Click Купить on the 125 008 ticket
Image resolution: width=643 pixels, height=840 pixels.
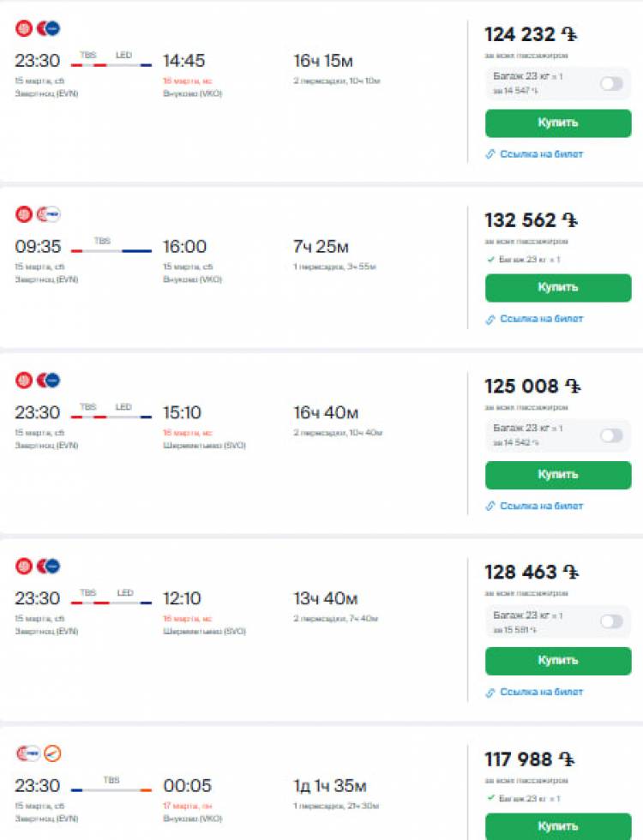[558, 475]
